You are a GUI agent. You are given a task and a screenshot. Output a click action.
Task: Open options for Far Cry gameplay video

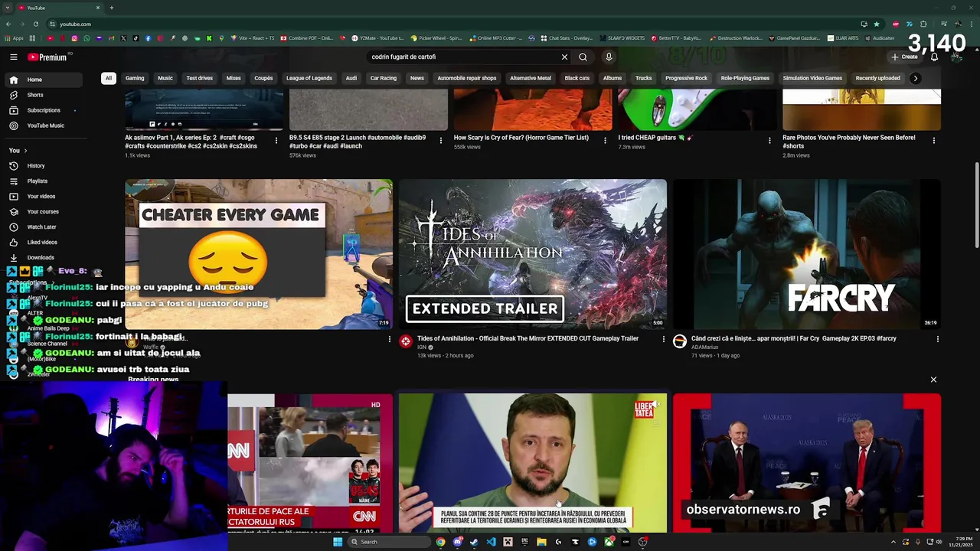pos(938,339)
